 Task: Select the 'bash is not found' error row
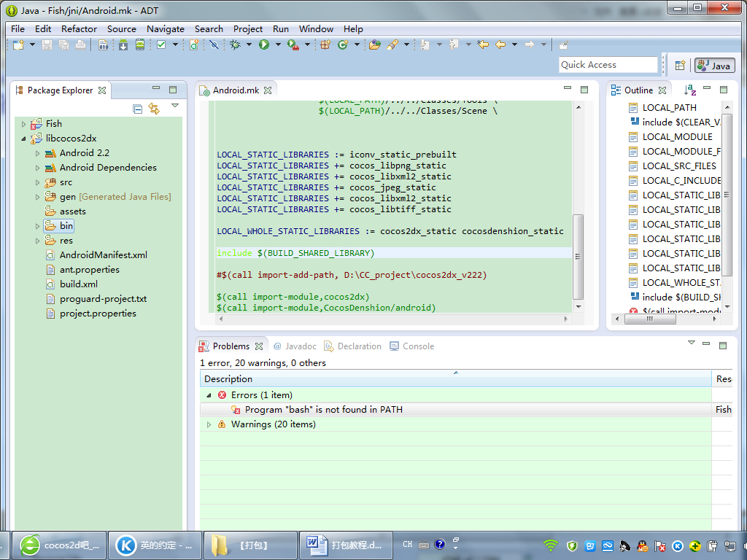click(323, 410)
